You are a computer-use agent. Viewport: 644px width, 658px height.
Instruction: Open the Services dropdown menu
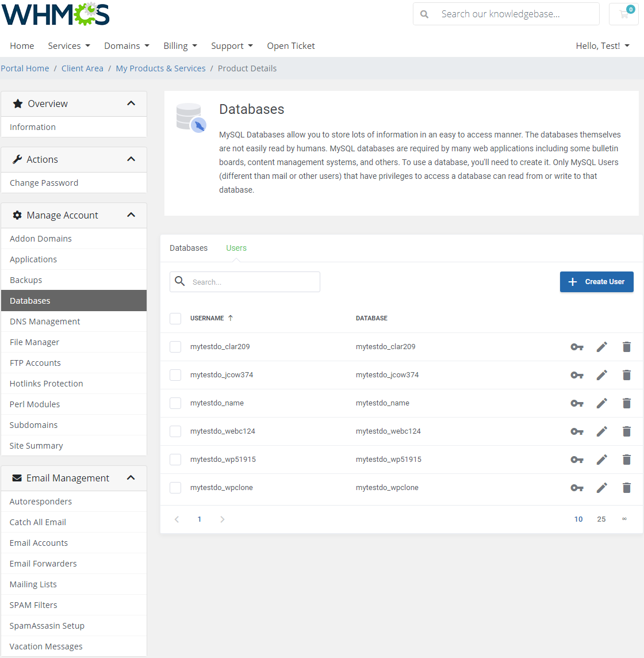[69, 46]
